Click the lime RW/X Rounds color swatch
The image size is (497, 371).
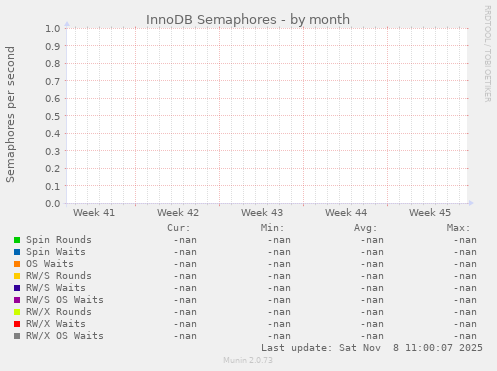pos(17,312)
